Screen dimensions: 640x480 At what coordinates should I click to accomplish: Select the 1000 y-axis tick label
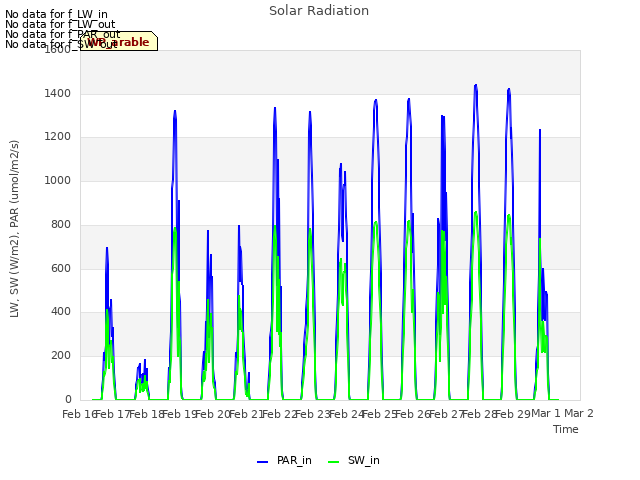[58, 180]
